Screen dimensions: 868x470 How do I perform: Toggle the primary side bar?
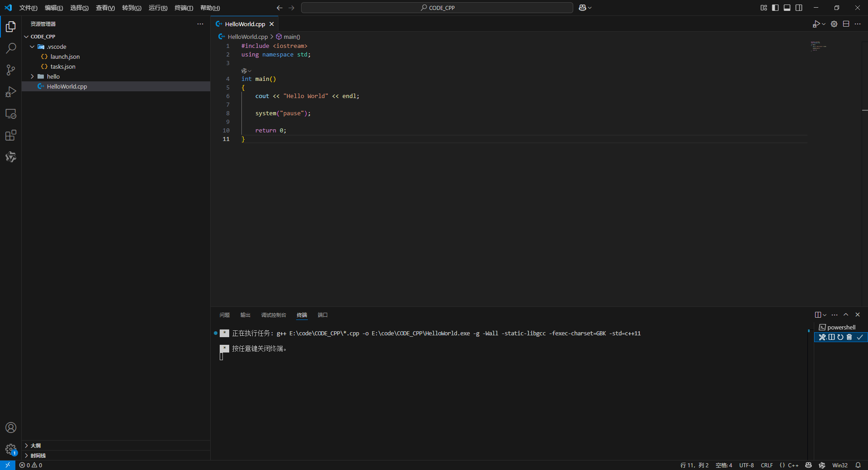point(775,8)
